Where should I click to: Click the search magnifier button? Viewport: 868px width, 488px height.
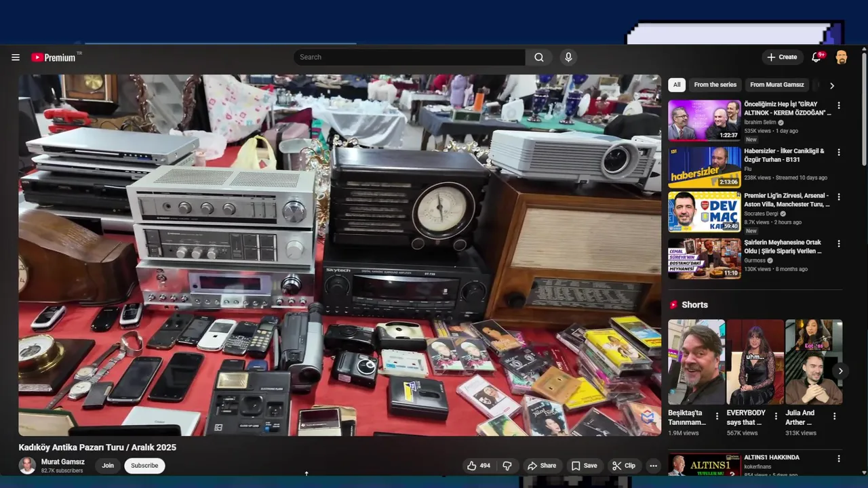(539, 58)
